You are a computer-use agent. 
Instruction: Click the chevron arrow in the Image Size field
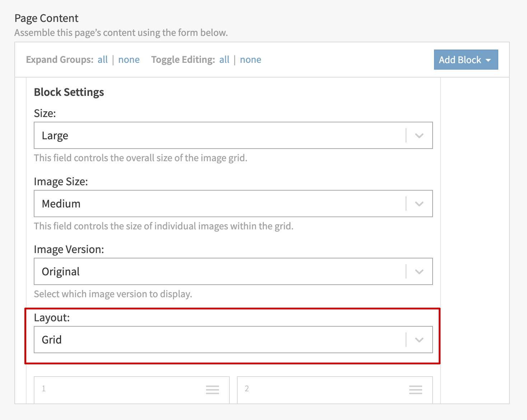coord(419,204)
